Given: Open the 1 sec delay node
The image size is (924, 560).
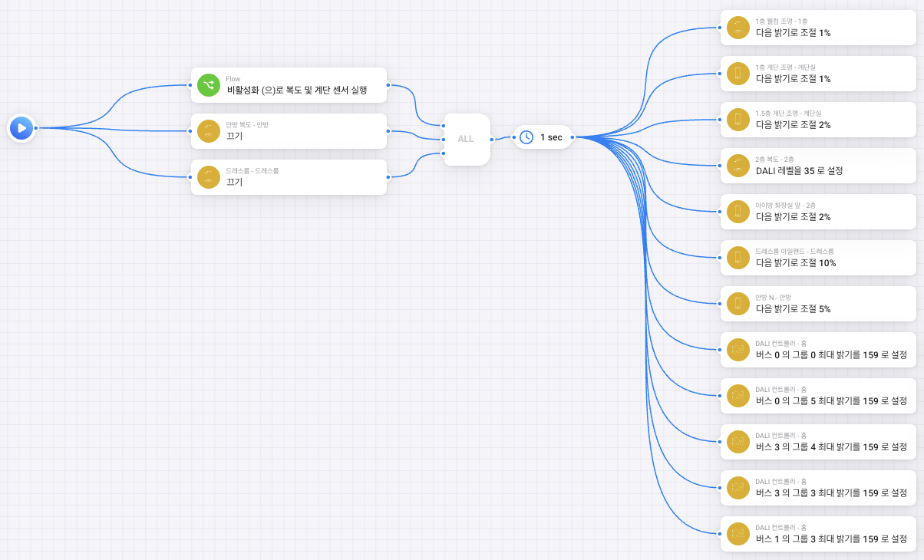Looking at the screenshot, I should tap(542, 137).
